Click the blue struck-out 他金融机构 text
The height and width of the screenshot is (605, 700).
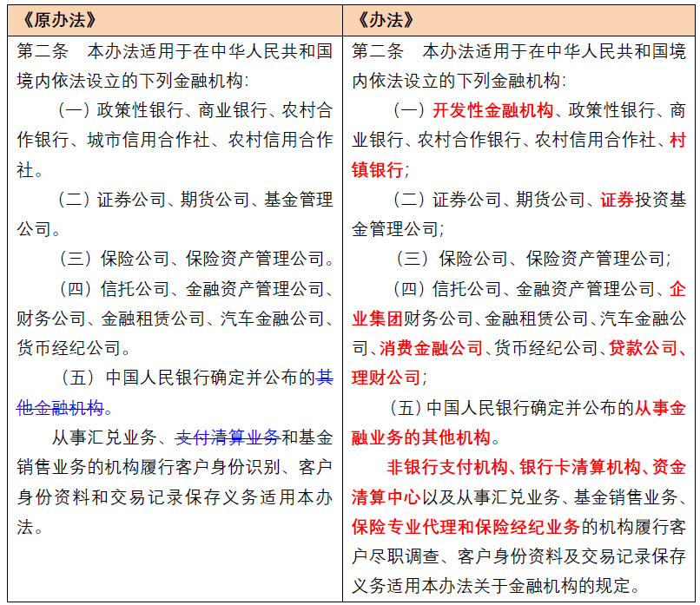61,407
